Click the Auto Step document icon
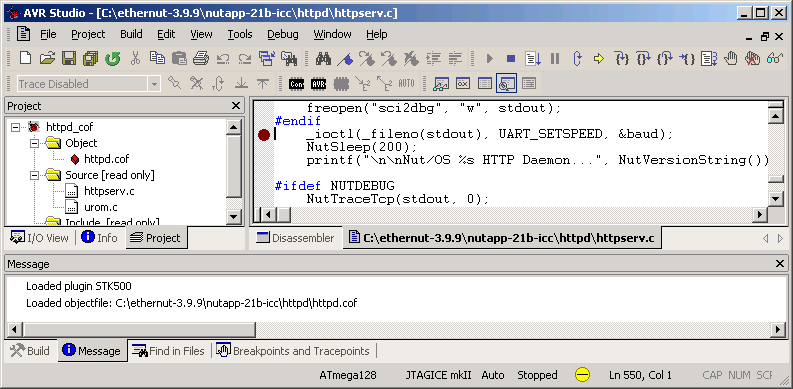This screenshot has width=793, height=389. pyautogui.click(x=709, y=59)
